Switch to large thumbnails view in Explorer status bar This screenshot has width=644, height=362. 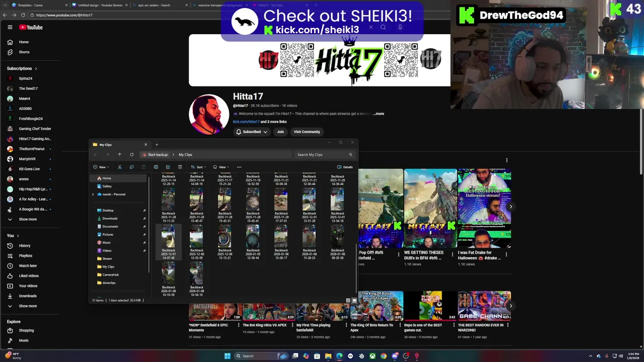tap(354, 300)
